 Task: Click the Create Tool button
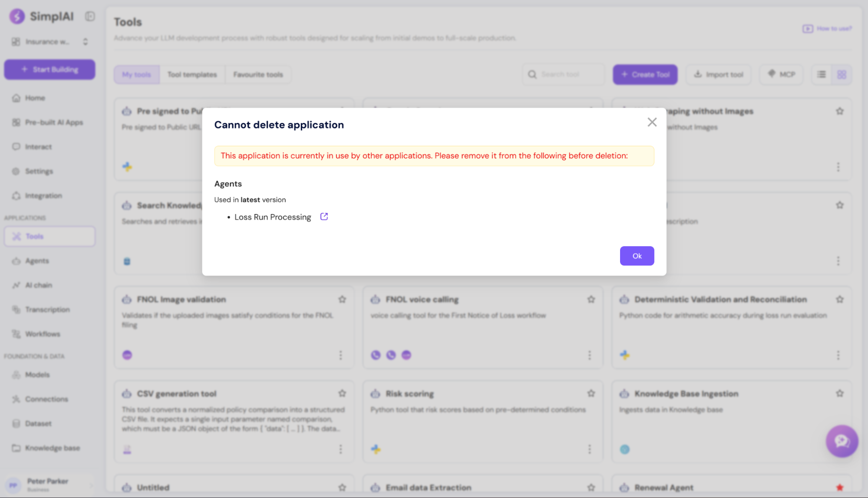coord(645,75)
